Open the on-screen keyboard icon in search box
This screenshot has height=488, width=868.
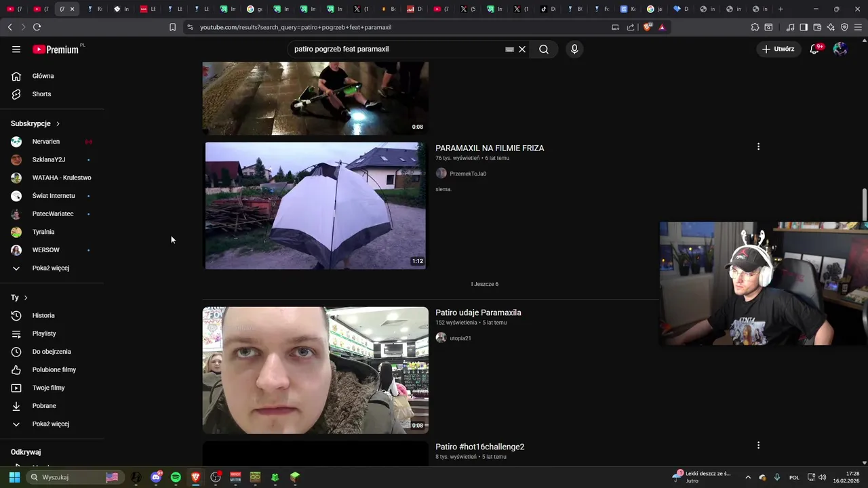pos(509,49)
